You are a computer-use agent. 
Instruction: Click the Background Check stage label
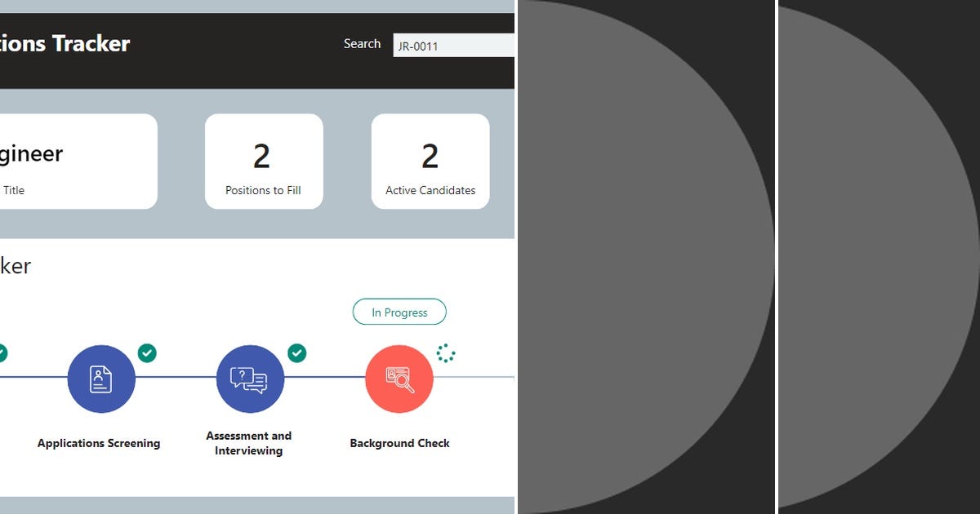coord(399,443)
